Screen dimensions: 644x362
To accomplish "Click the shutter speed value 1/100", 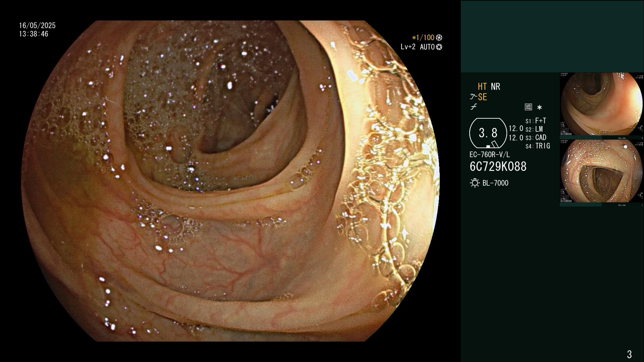I will [x=425, y=38].
